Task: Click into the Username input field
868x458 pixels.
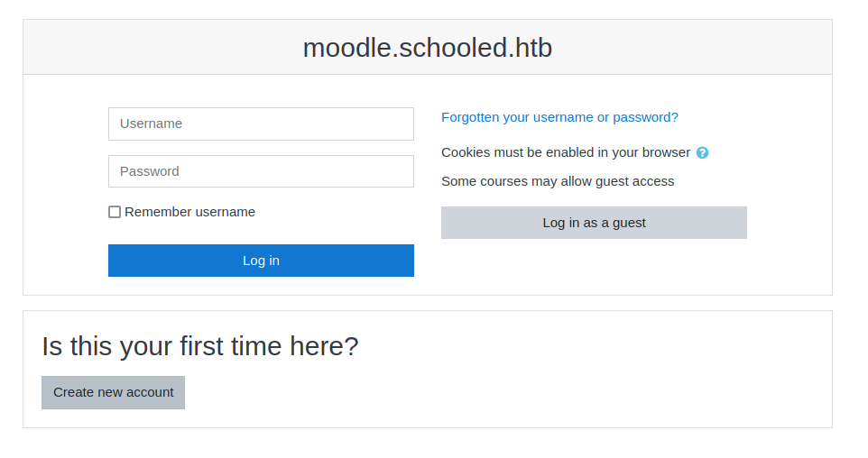Action: (261, 124)
